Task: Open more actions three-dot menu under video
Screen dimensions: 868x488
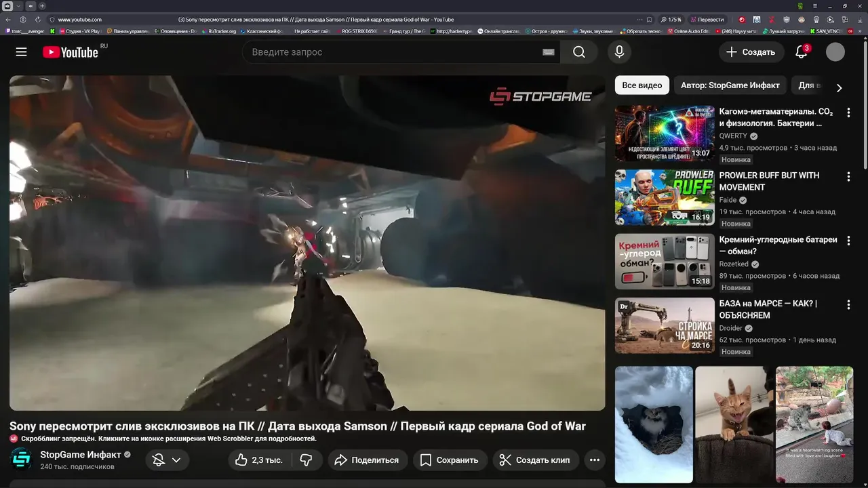Action: click(595, 460)
